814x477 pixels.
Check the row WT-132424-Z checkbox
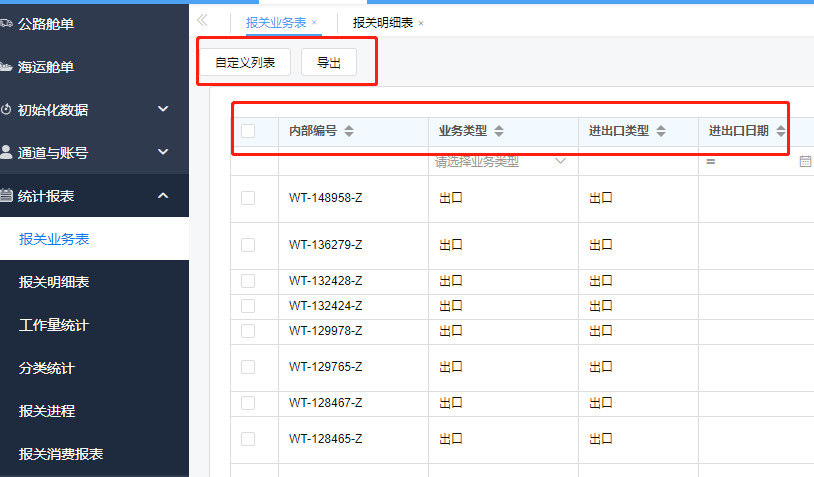pyautogui.click(x=248, y=306)
